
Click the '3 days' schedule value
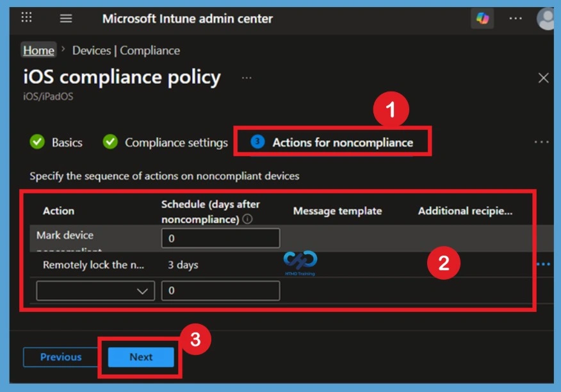point(183,265)
